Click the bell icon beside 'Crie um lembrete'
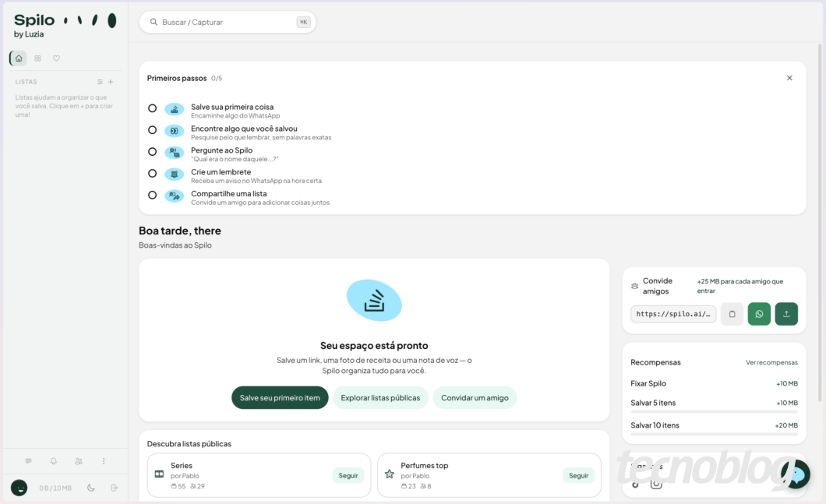826x504 pixels. 175,174
